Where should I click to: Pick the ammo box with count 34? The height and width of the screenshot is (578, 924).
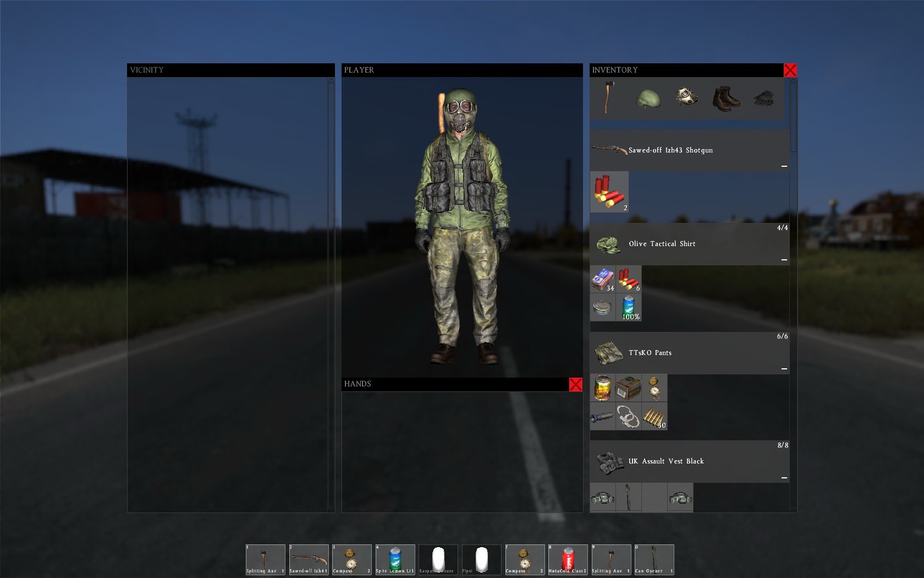(x=603, y=279)
